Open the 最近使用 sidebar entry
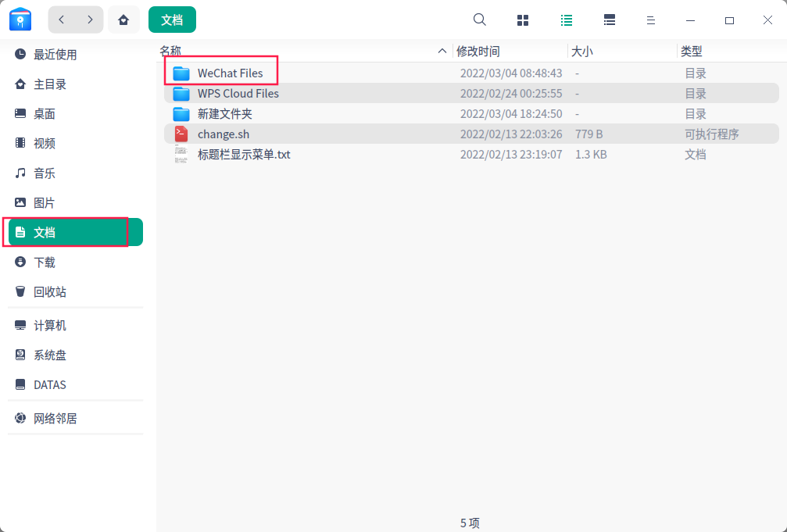Viewport: 787px width, 532px height. coord(47,54)
